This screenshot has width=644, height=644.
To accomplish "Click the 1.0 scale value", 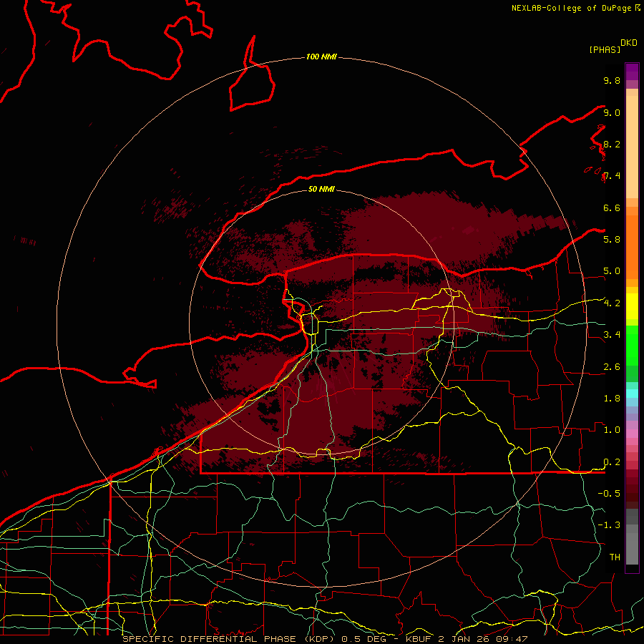I will [x=612, y=429].
